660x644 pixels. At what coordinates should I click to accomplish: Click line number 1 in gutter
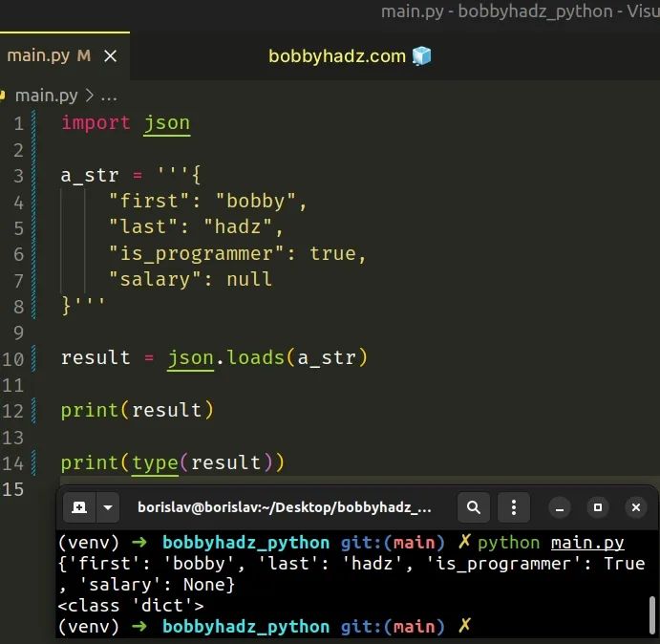click(x=18, y=124)
